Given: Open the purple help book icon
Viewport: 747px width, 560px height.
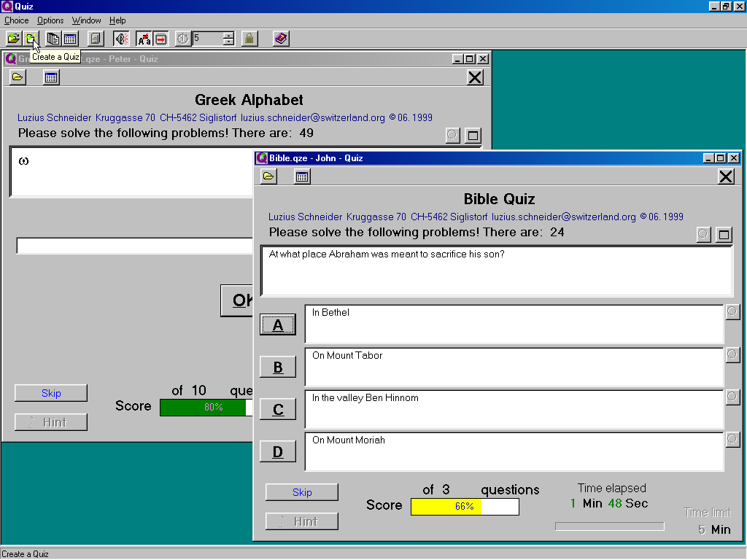Looking at the screenshot, I should click(281, 39).
